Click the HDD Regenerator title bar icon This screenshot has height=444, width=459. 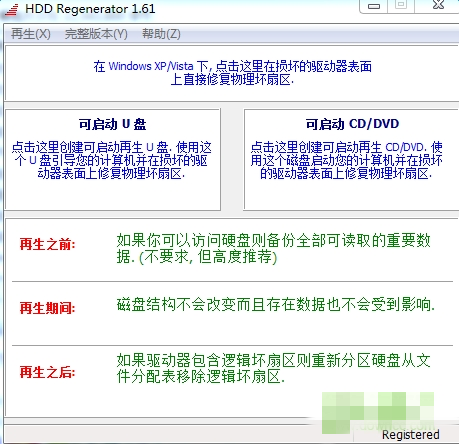[12, 9]
